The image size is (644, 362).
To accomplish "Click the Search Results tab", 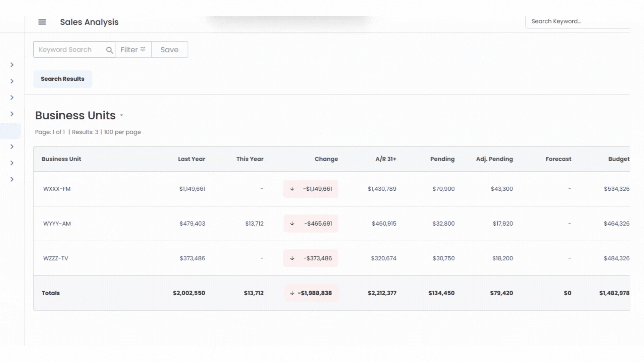I will pyautogui.click(x=62, y=79).
